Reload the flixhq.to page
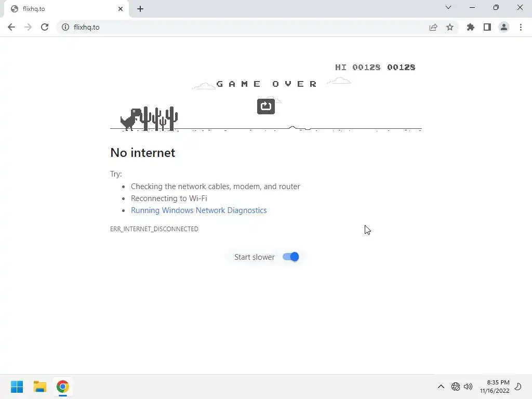 tap(45, 27)
